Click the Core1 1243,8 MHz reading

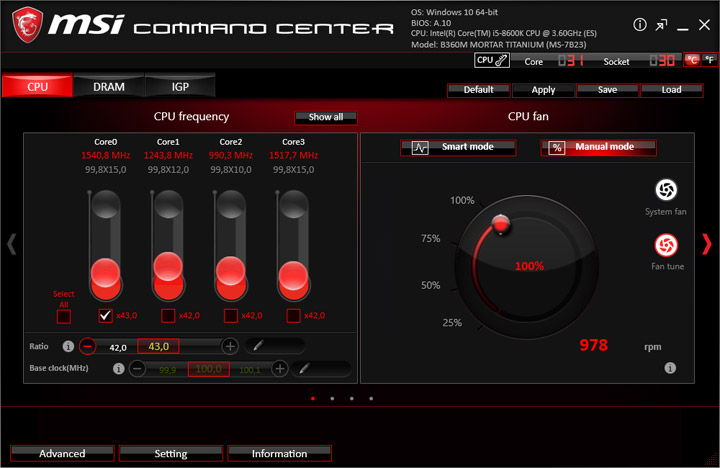(x=168, y=155)
